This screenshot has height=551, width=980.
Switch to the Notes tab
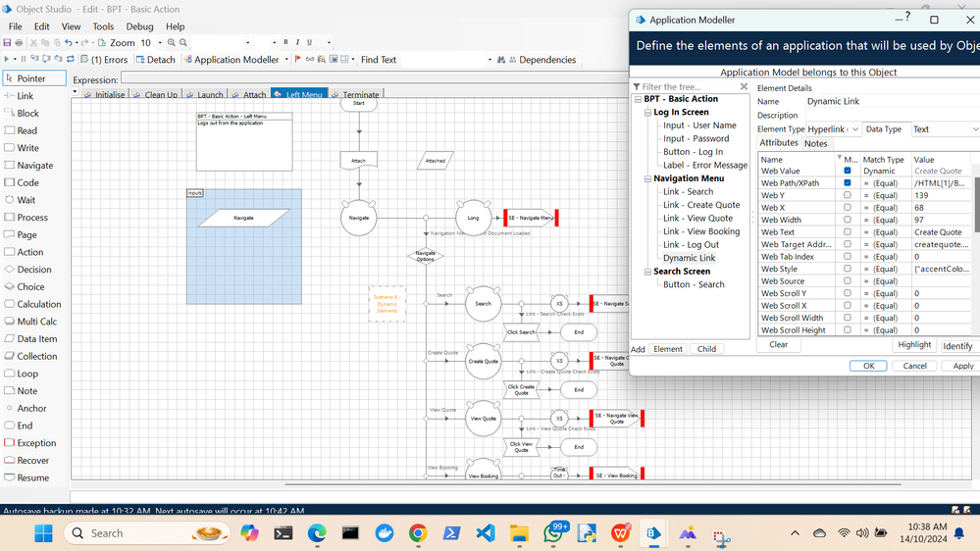tap(815, 144)
